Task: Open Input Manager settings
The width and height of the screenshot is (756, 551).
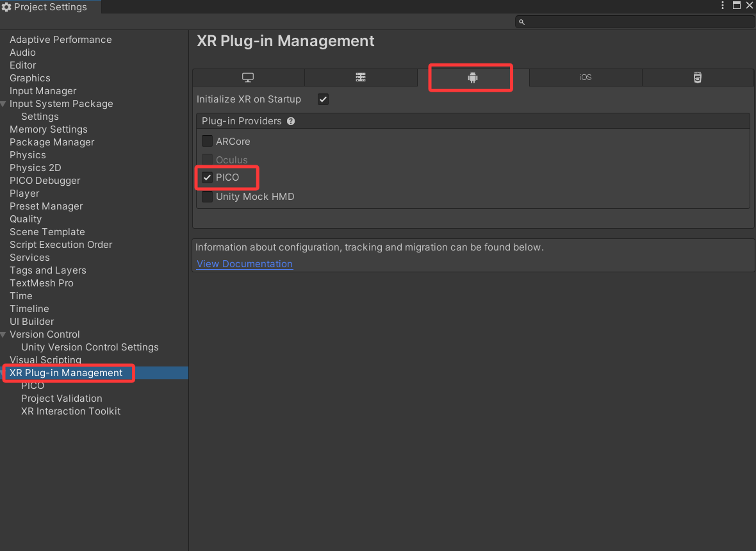Action: pos(43,91)
